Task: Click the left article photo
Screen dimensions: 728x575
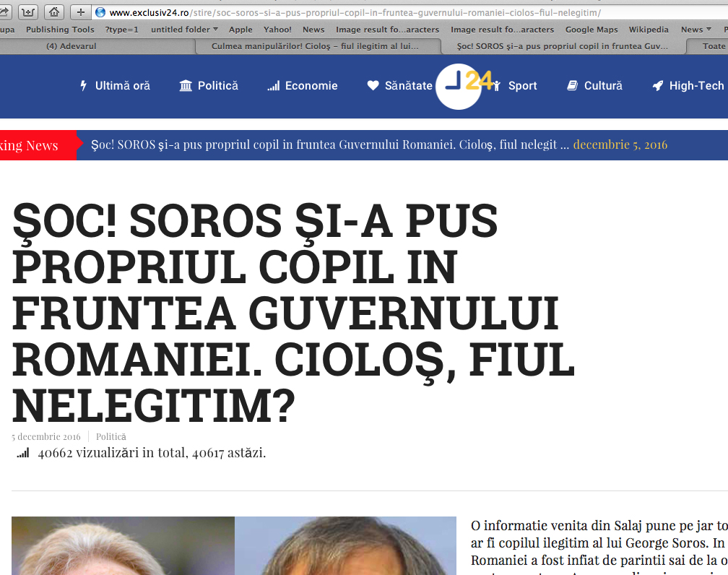Action: (x=123, y=545)
